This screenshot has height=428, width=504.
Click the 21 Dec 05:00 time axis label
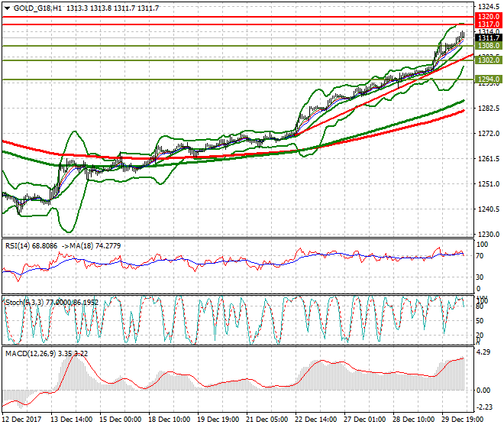pos(267,420)
